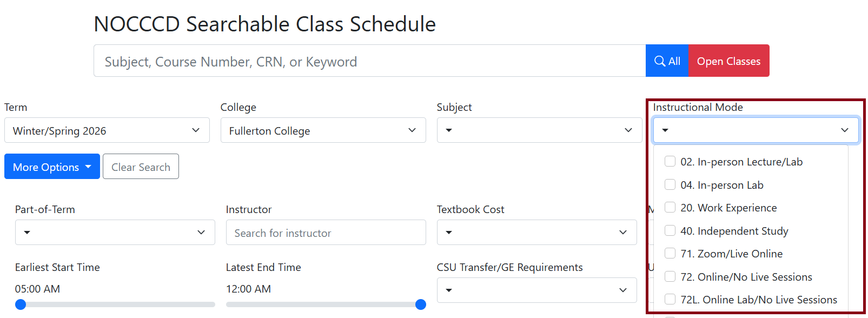Select the 40. Independent Study checkbox
Viewport: 868px width, 318px height.
click(670, 231)
